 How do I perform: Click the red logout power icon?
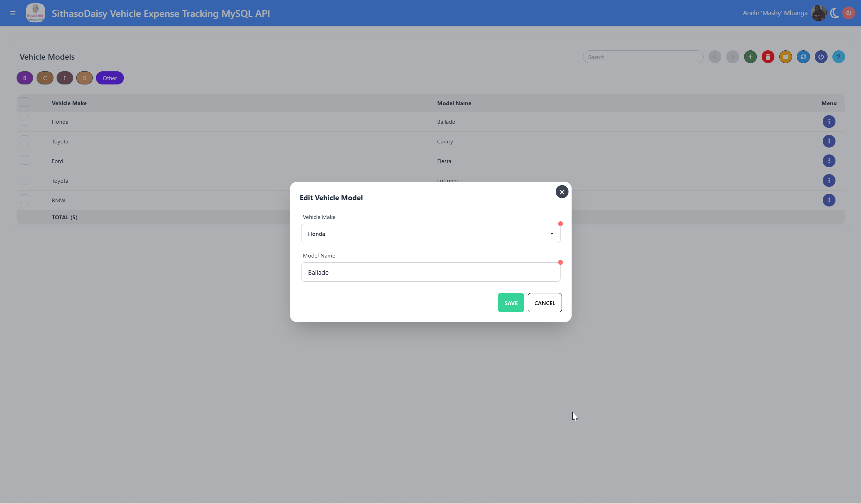click(x=849, y=13)
